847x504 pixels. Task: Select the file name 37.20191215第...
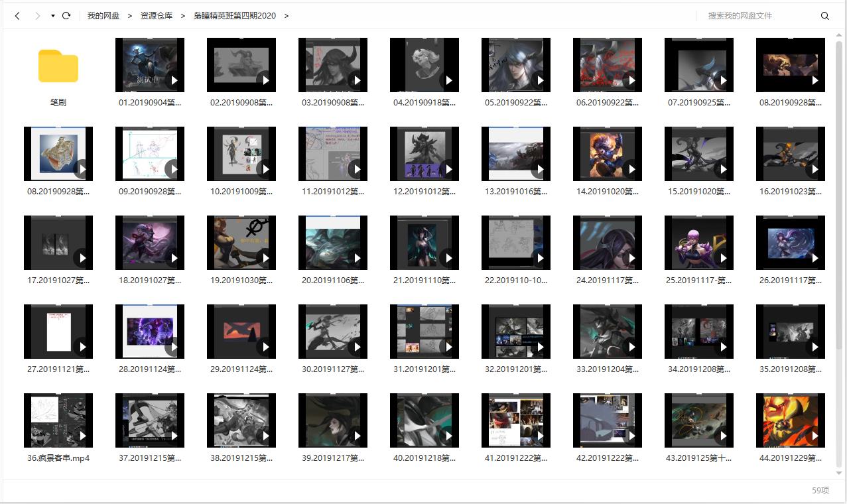click(150, 458)
